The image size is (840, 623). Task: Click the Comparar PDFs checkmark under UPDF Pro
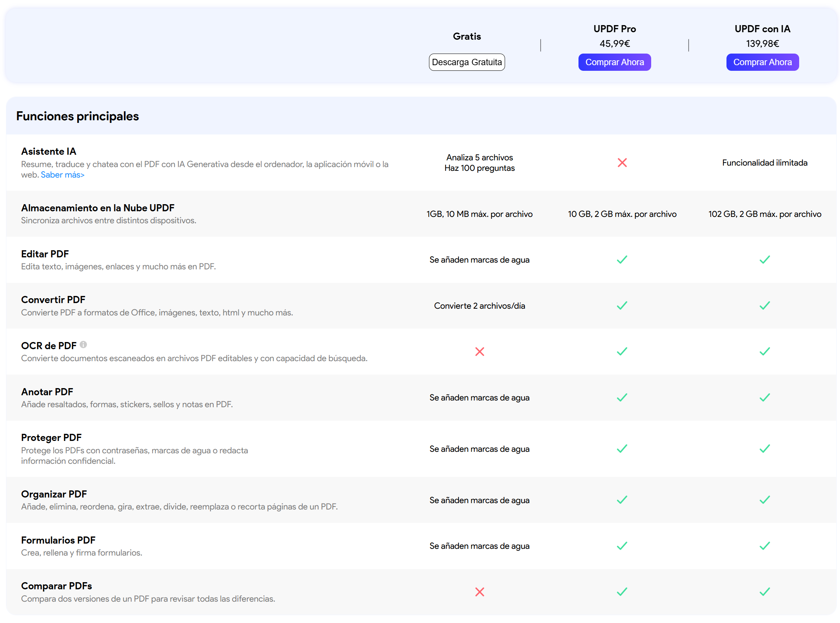622,592
